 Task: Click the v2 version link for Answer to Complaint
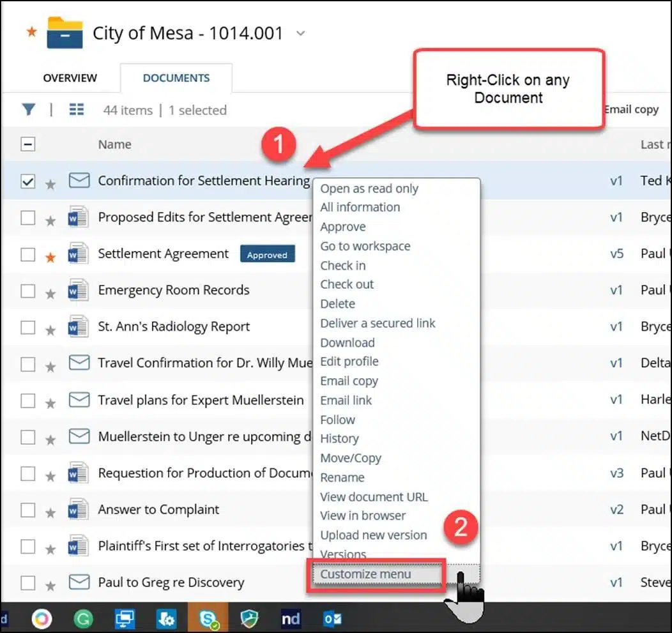click(x=616, y=510)
